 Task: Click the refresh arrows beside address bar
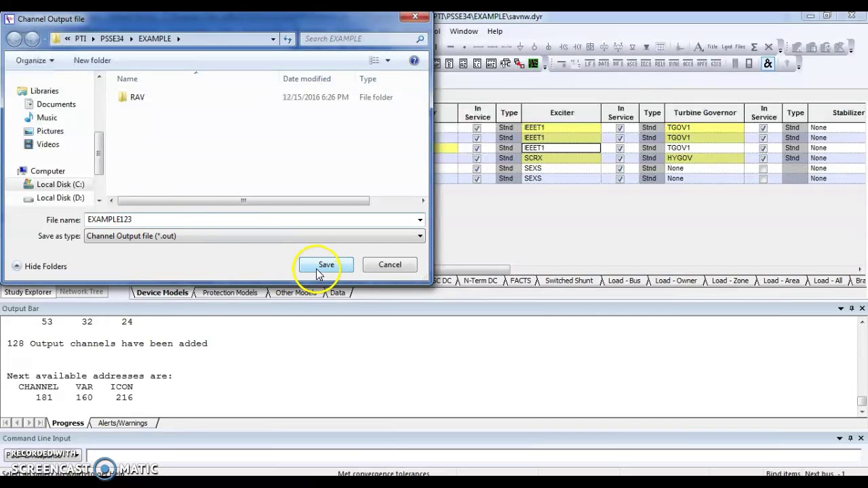point(288,39)
